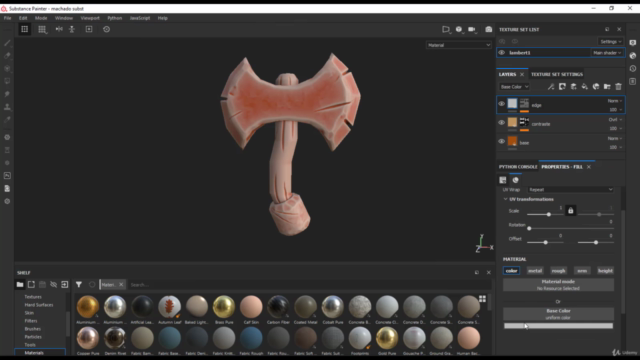Image resolution: width=640 pixels, height=360 pixels.
Task: Select the Smudge tool
Action: (7, 94)
